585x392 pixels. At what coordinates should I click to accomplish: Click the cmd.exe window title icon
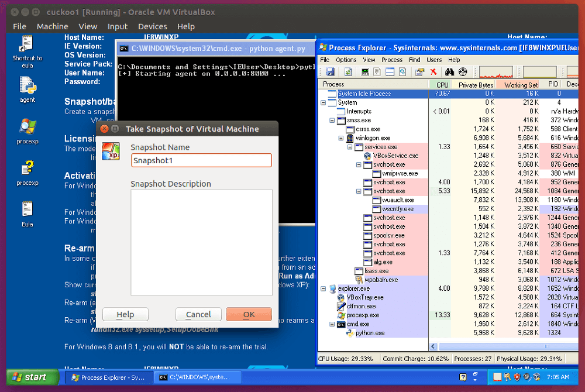point(123,49)
